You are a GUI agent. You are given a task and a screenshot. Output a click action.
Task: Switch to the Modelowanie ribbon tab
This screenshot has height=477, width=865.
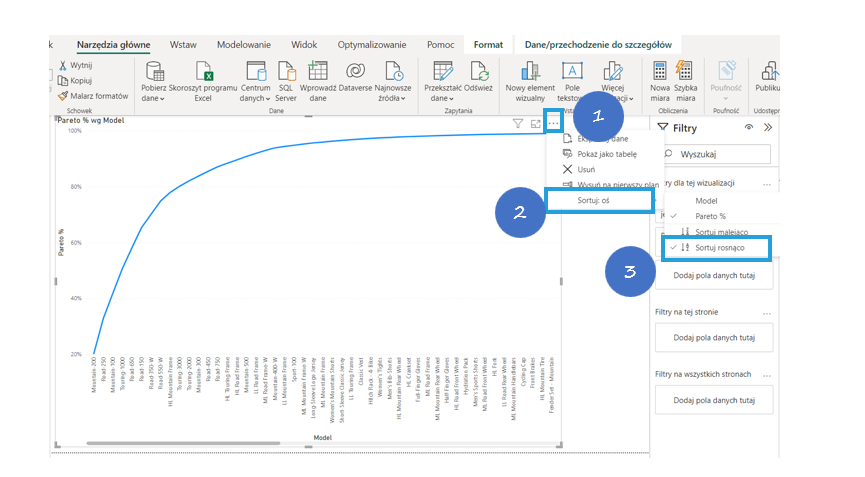coord(244,45)
